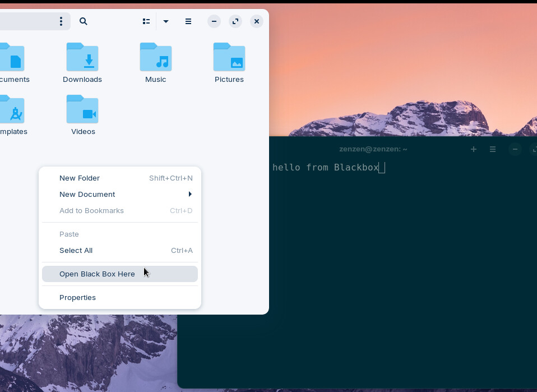Click the Videos folder label

tap(83, 132)
